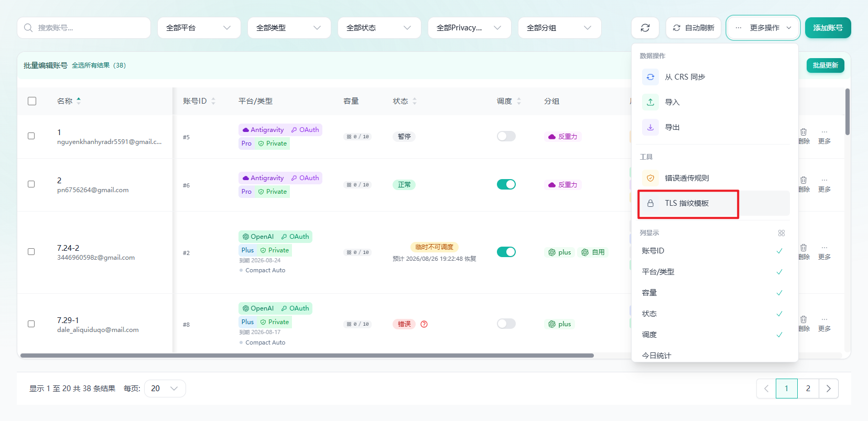Toggle the select-all header checkbox
The image size is (868, 421).
32,101
